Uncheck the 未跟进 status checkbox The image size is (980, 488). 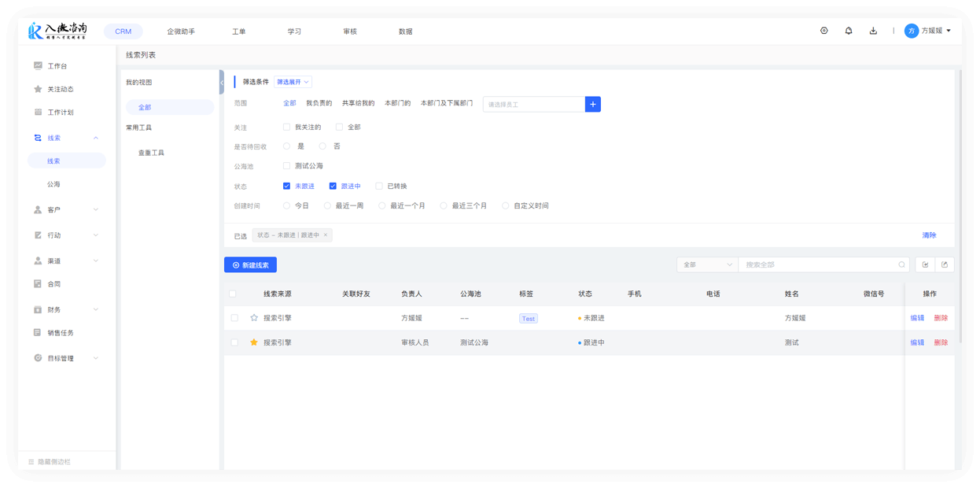[x=286, y=186]
